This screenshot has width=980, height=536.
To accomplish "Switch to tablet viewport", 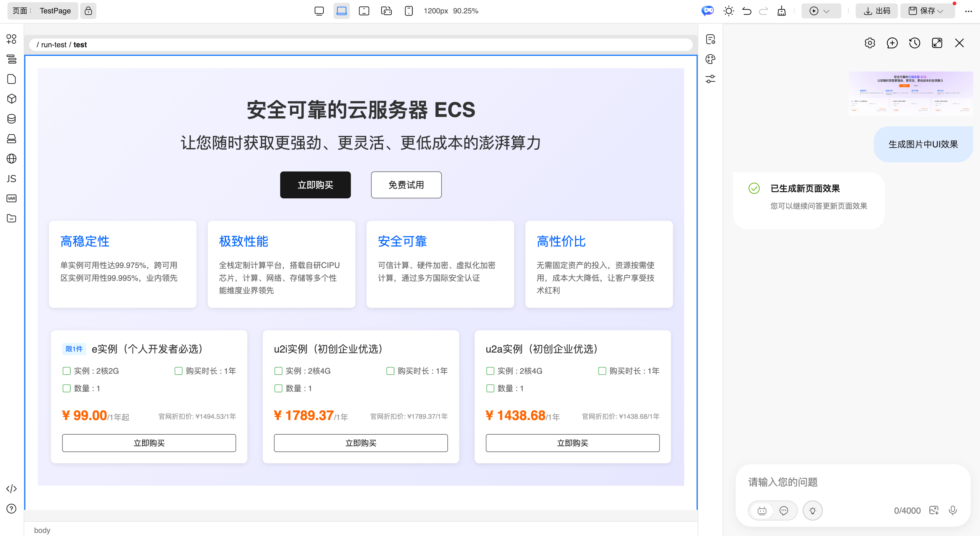I will 364,11.
